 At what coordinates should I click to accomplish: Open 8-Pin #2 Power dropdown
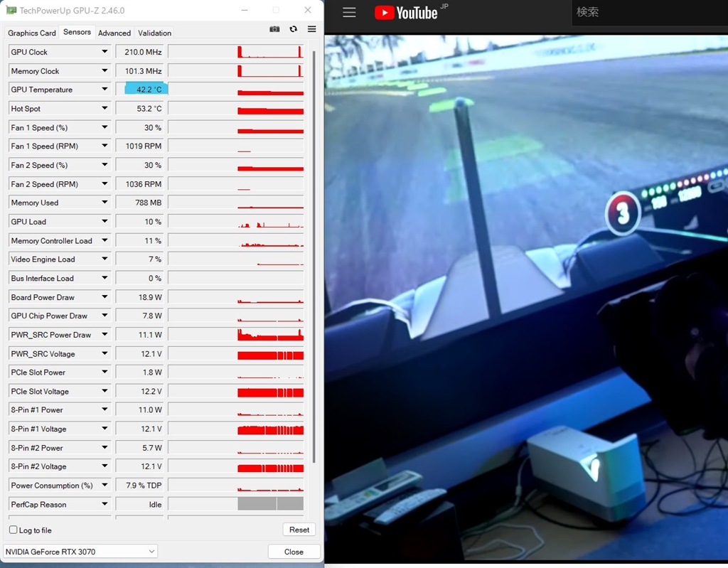[x=105, y=448]
